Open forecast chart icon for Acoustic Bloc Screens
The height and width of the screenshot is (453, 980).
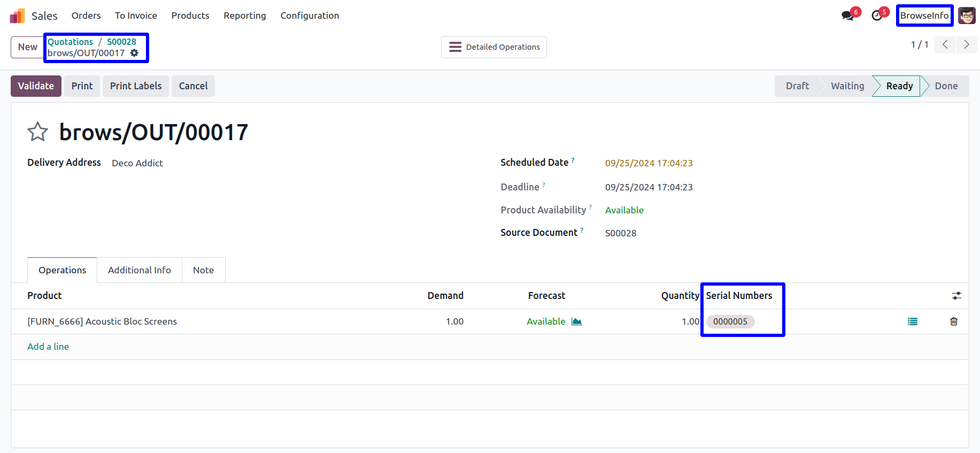pos(576,321)
